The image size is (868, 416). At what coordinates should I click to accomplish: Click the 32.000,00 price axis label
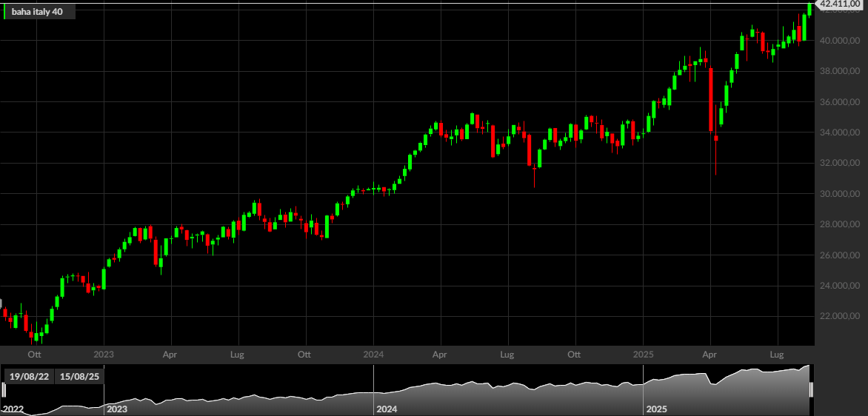[x=840, y=163]
